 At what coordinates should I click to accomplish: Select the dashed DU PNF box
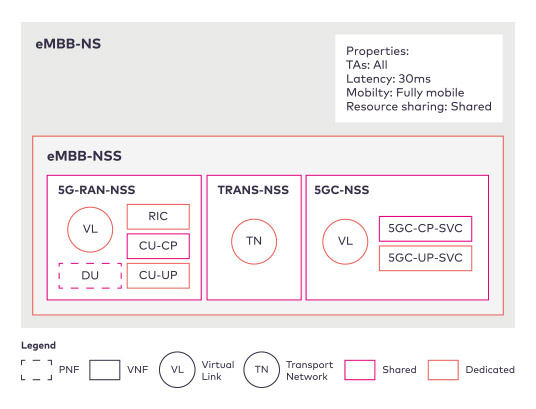tap(90, 276)
